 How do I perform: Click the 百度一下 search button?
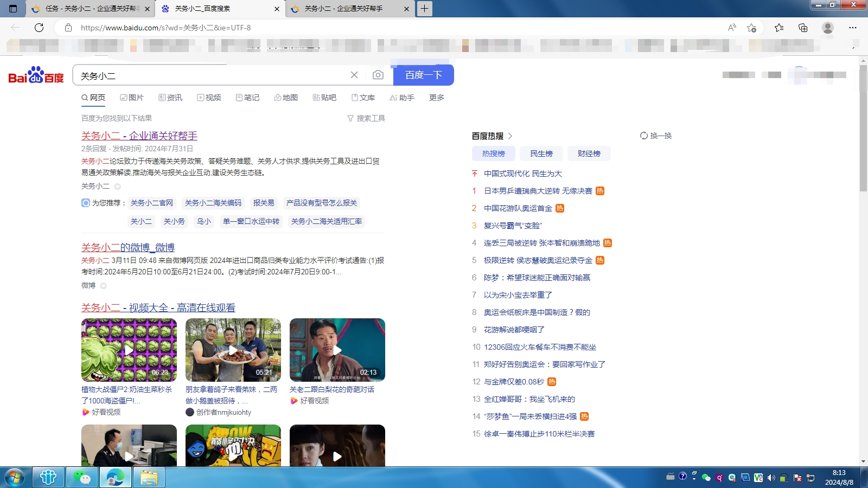click(x=424, y=75)
